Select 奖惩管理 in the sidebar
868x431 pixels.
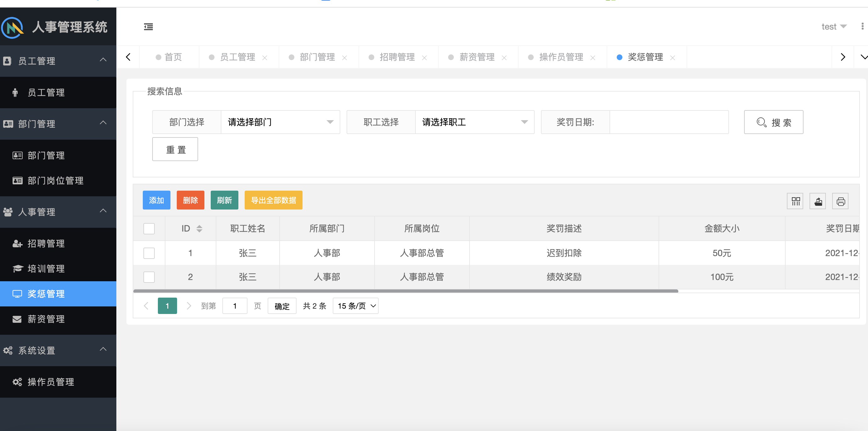pos(58,294)
